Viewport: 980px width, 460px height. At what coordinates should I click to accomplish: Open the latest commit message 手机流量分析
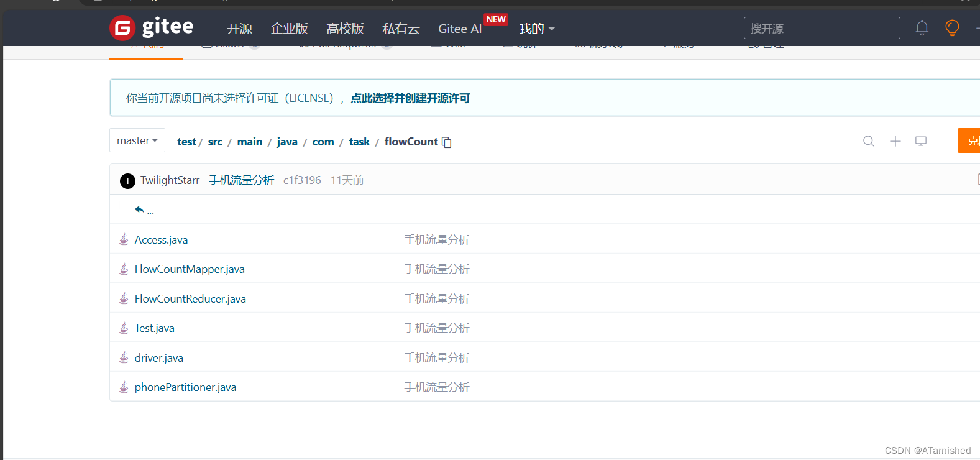[x=242, y=180]
